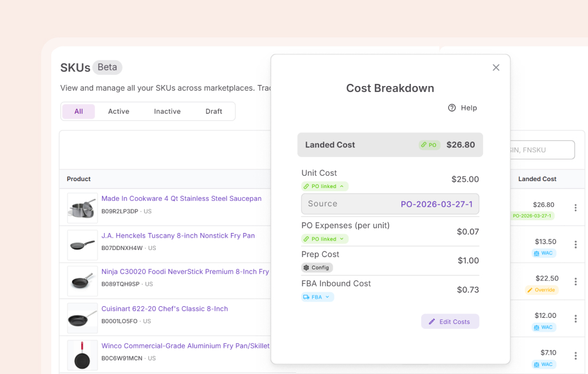
Task: Click the WAC scale badge next to $7.10
Action: 544,364
